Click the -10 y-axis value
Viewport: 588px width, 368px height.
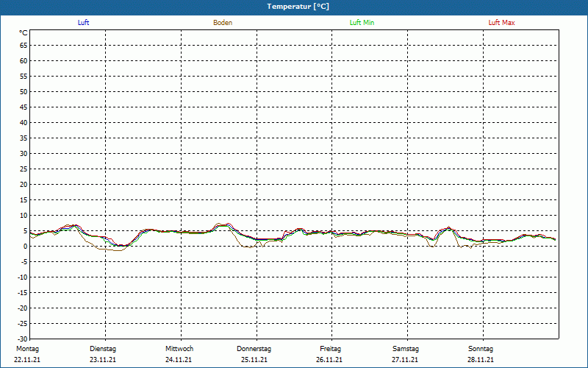[23, 277]
